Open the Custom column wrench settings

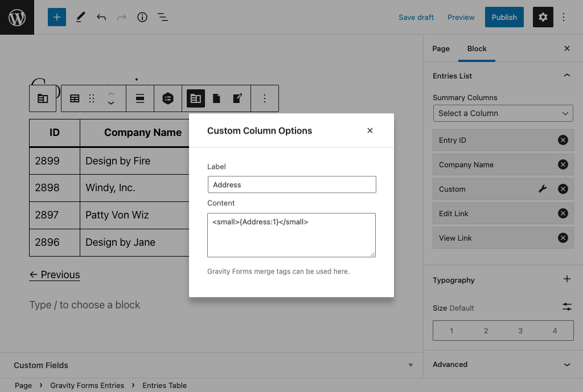543,189
